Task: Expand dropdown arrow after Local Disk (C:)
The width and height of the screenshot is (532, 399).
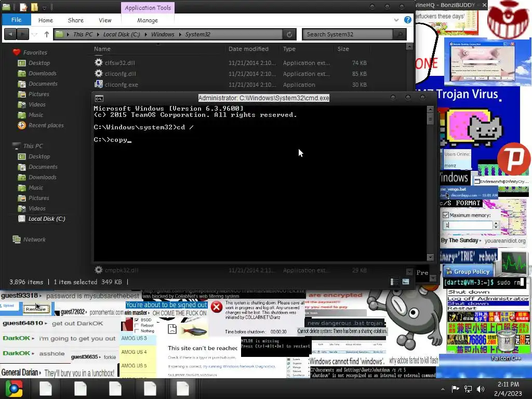Action: [146, 34]
